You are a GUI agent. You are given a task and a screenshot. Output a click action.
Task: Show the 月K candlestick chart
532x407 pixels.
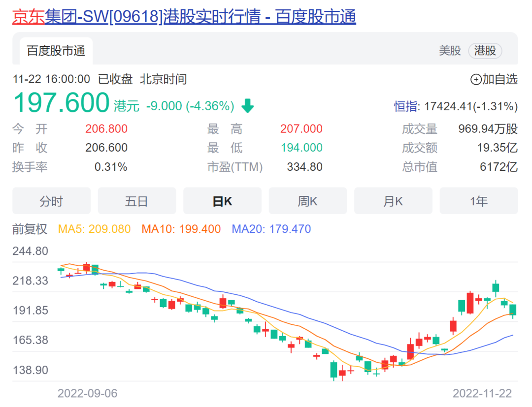tap(393, 201)
